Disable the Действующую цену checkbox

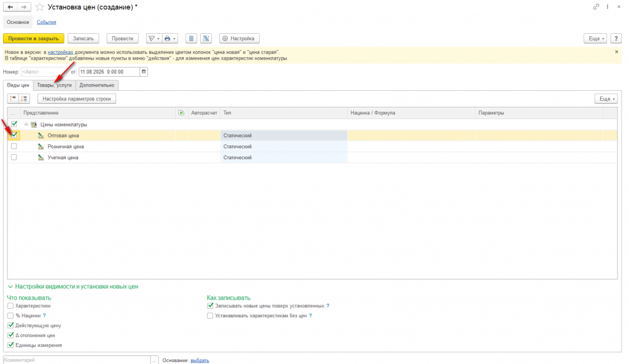click(10, 325)
